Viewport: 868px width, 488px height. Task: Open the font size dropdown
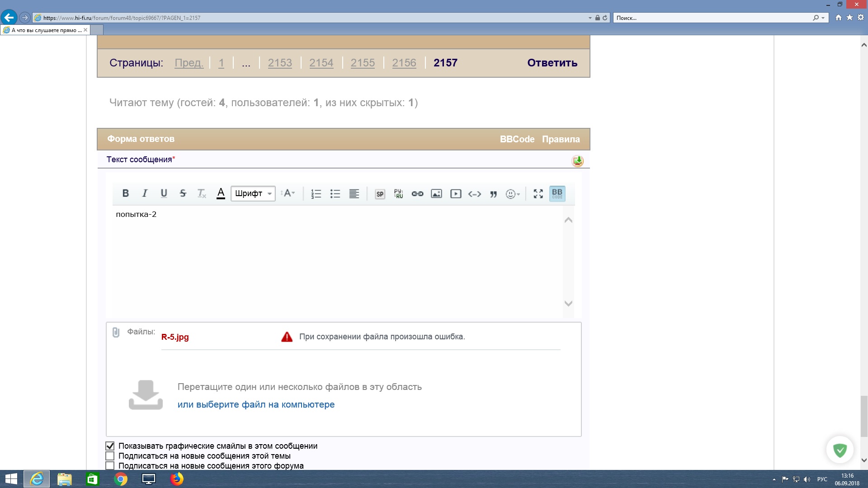(288, 193)
